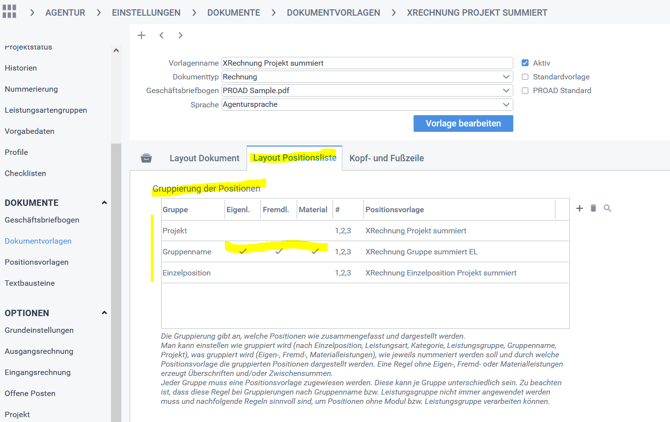Screen dimensions: 670x422
Task: Click the Vorlage bearbeiten button
Action: point(463,124)
